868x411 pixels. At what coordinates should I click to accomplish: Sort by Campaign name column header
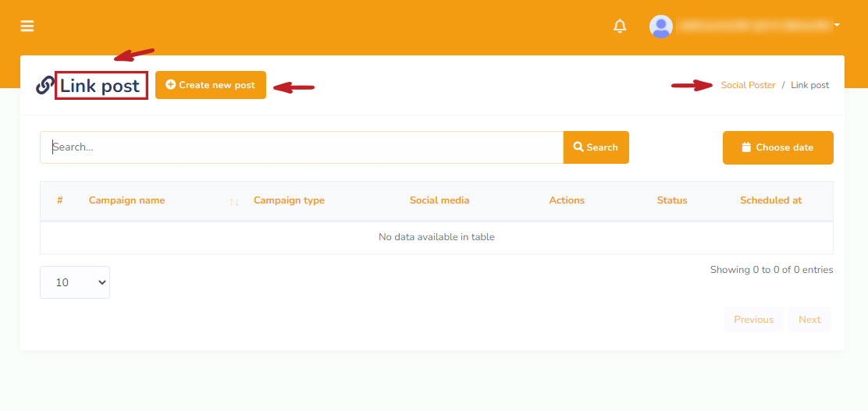[126, 200]
